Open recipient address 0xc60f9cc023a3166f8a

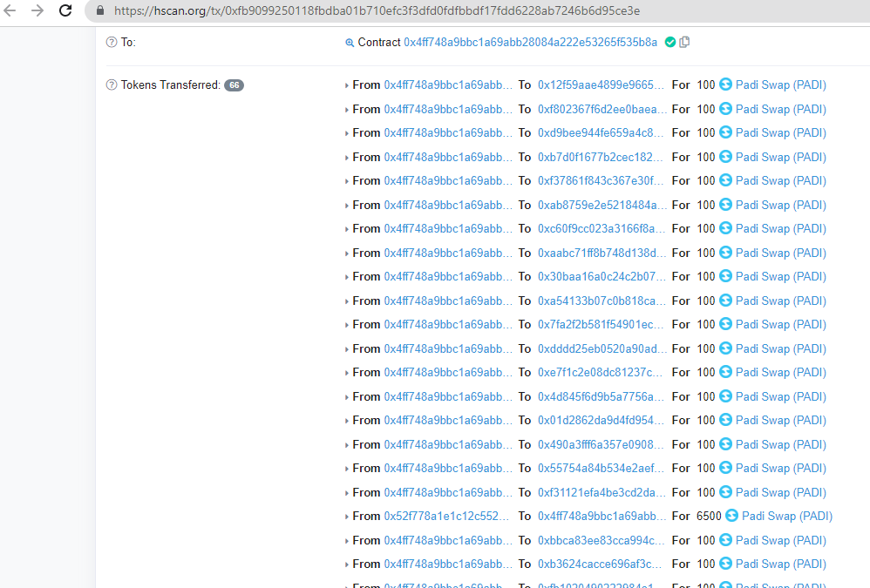click(x=601, y=228)
